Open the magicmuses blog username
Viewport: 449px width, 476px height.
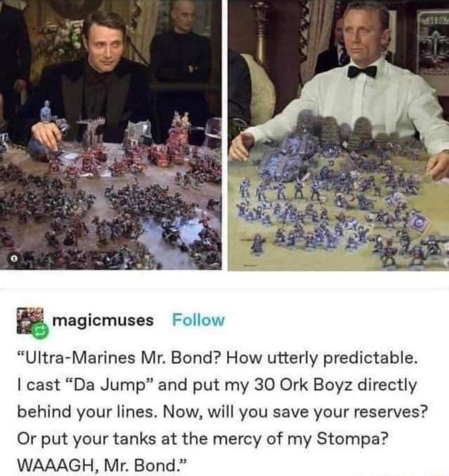click(103, 320)
